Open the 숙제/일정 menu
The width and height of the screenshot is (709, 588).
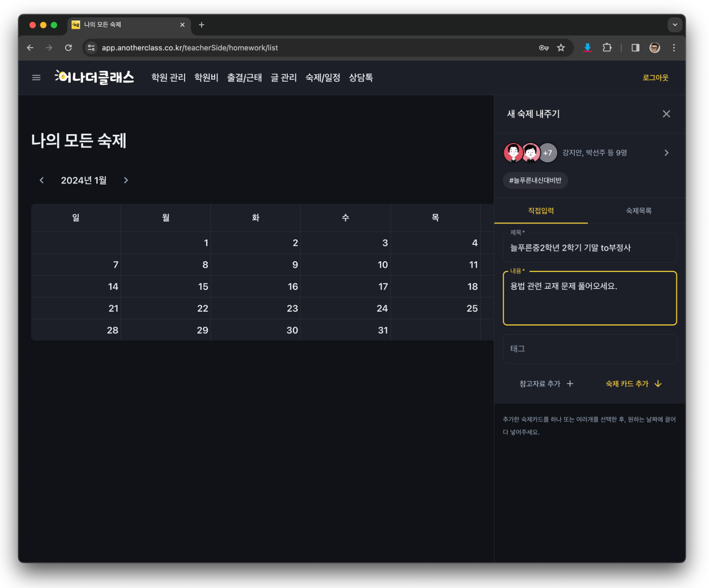pos(323,78)
